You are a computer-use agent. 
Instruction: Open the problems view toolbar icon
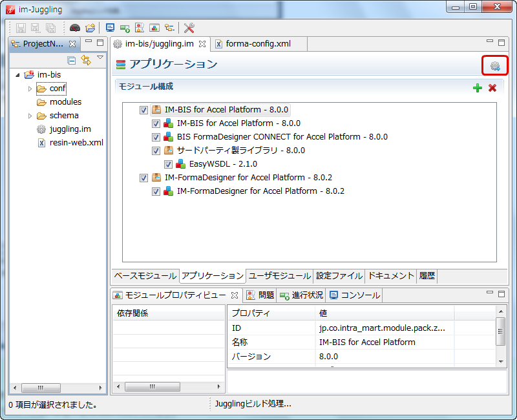tap(140, 28)
